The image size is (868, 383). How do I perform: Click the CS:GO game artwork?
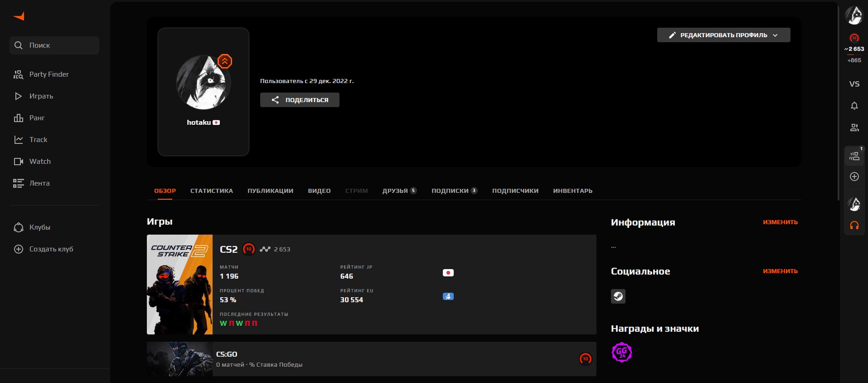click(x=179, y=359)
